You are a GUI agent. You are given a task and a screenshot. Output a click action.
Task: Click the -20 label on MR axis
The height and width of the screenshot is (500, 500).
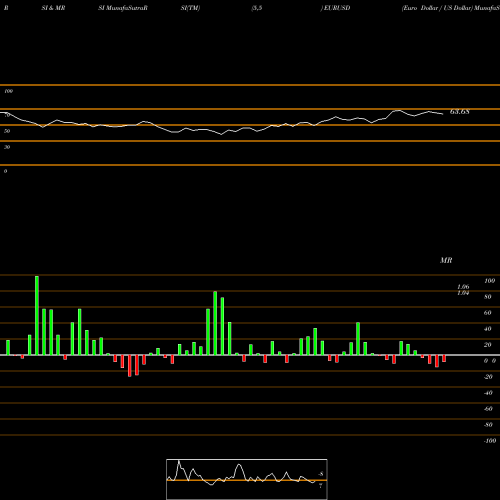(x=488, y=377)
